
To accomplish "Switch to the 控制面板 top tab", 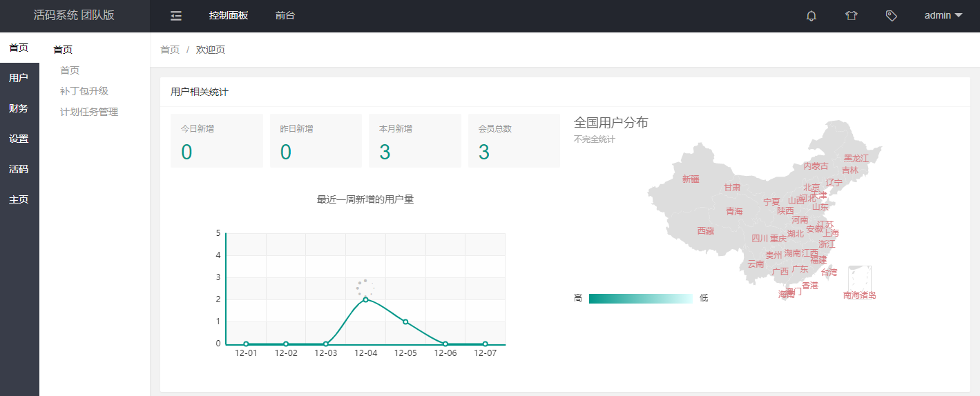I will point(229,15).
